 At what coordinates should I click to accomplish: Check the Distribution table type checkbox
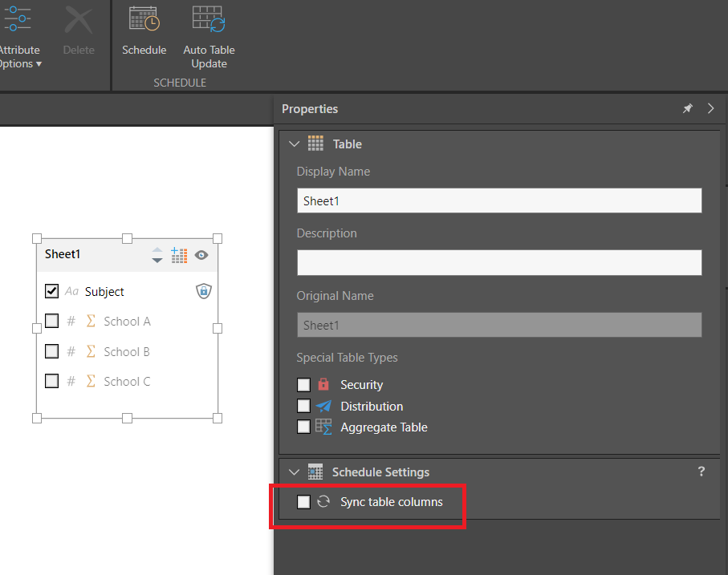pyautogui.click(x=303, y=406)
